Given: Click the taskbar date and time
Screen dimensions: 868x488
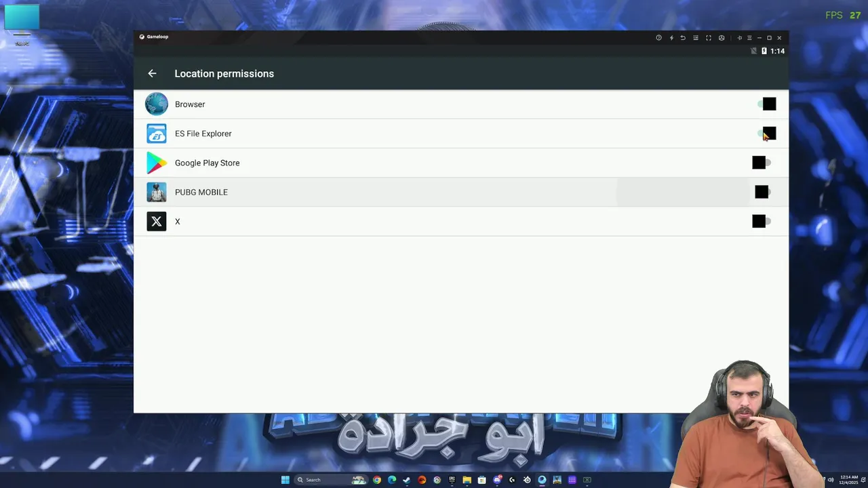Looking at the screenshot, I should (x=848, y=480).
